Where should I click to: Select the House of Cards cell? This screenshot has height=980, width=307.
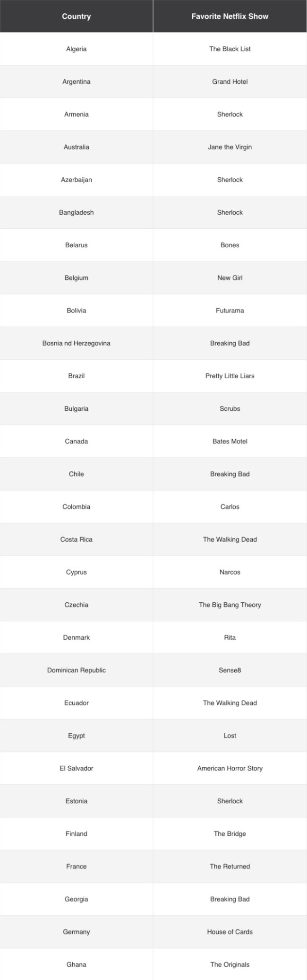230,932
